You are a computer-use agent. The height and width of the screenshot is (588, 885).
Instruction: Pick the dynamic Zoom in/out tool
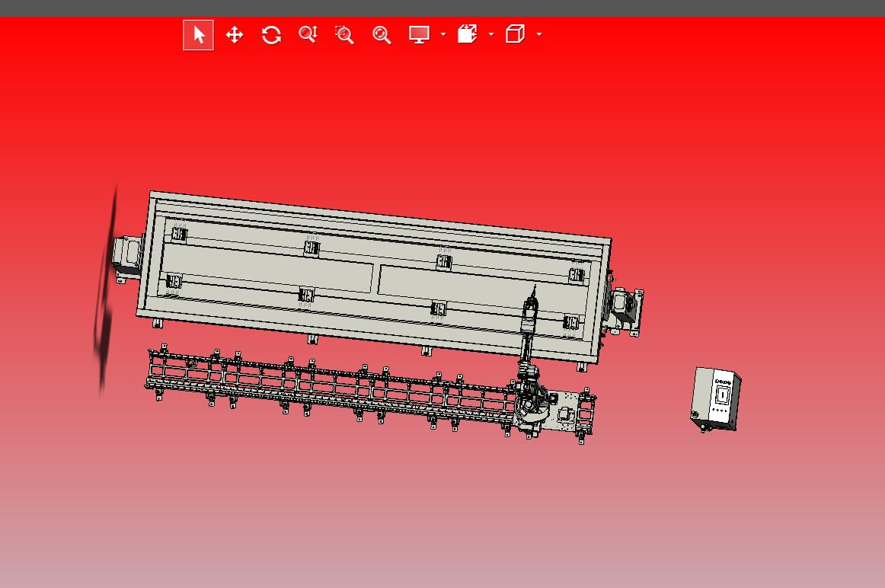click(308, 34)
